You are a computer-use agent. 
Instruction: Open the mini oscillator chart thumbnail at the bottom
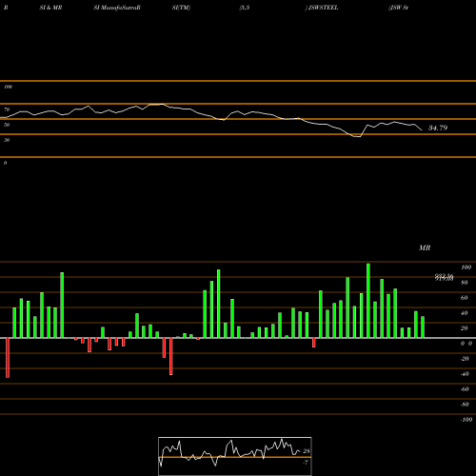(x=235, y=456)
